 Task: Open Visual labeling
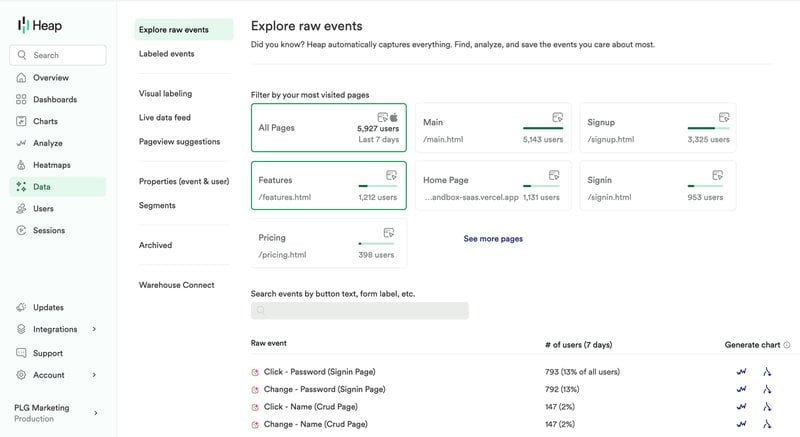(x=165, y=93)
